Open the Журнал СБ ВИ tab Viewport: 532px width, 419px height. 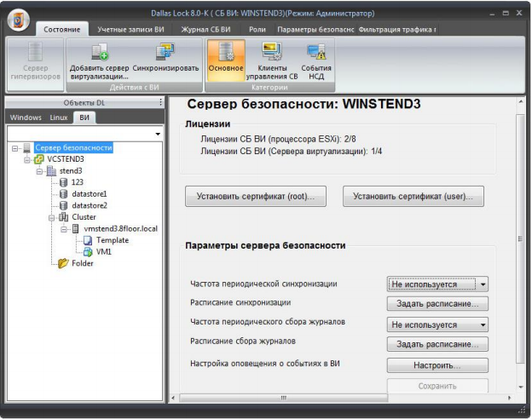pyautogui.click(x=205, y=30)
